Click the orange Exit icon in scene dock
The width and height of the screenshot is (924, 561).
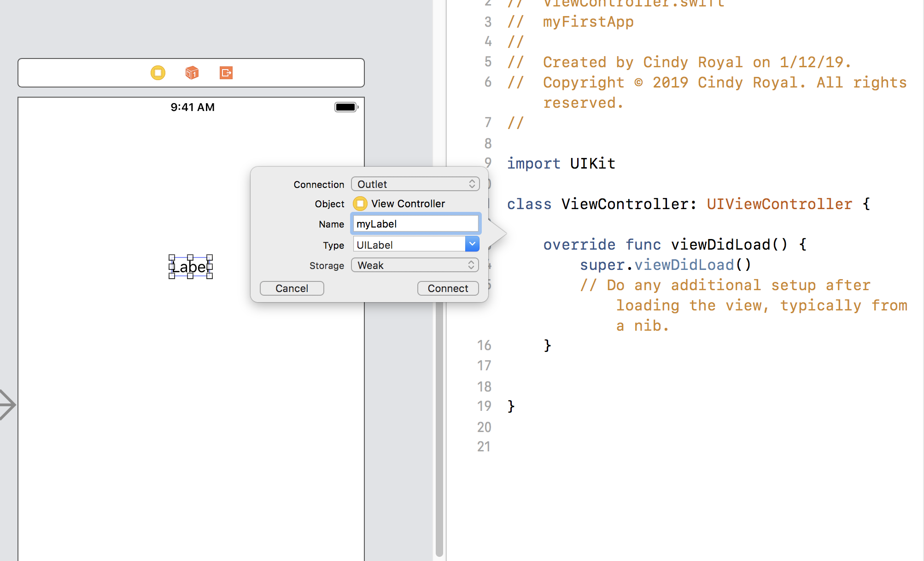pos(226,73)
